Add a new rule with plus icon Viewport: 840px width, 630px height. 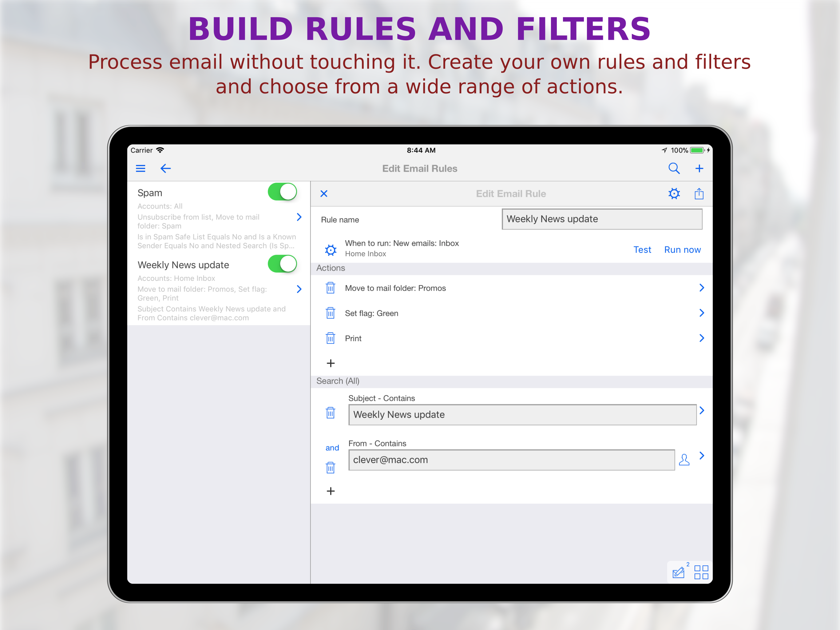(699, 168)
